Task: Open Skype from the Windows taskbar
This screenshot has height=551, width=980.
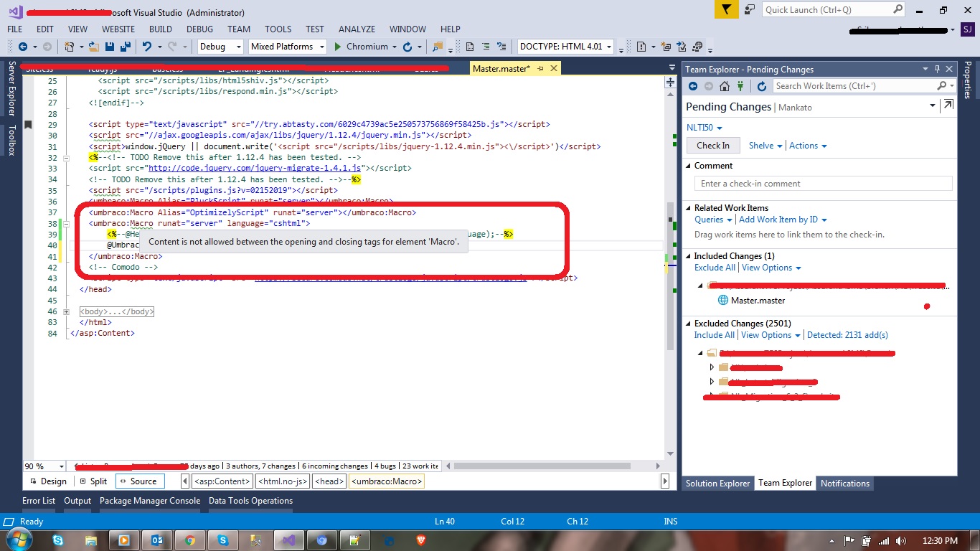Action: tap(57, 540)
